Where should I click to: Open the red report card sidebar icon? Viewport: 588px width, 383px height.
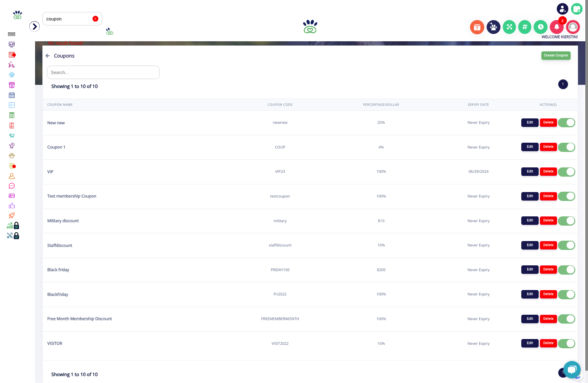coord(12,125)
